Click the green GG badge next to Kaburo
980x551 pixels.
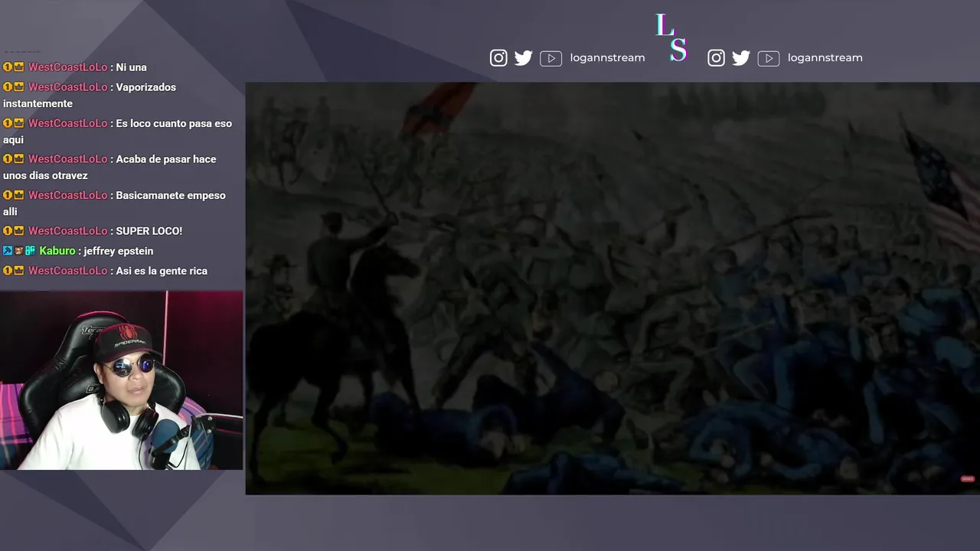31,251
